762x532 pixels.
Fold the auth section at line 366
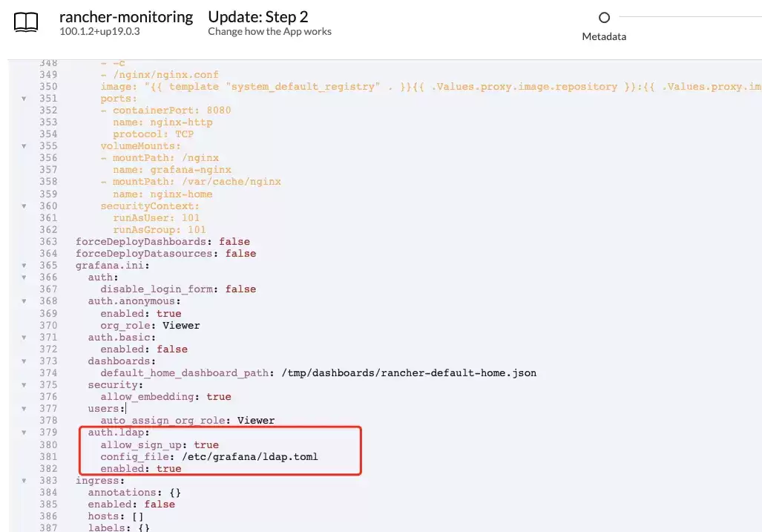(24, 278)
